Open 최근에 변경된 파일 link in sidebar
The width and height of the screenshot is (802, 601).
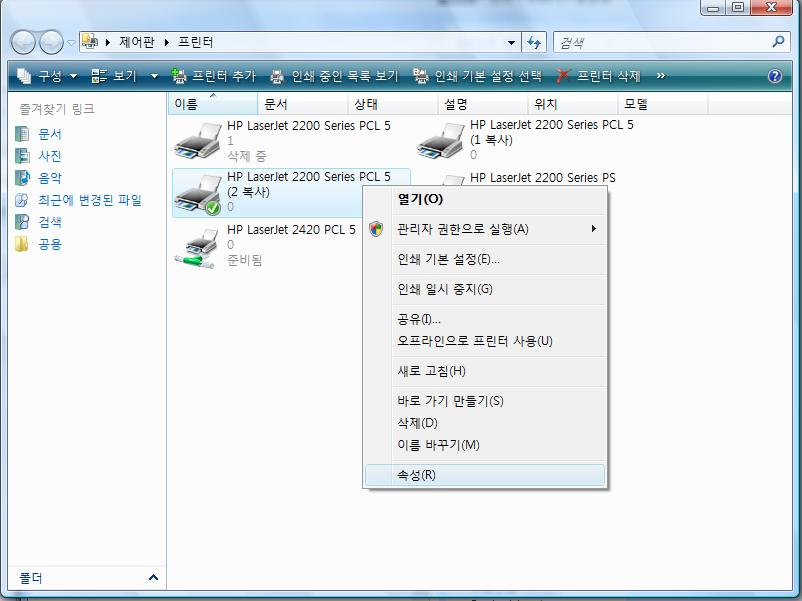[90, 200]
